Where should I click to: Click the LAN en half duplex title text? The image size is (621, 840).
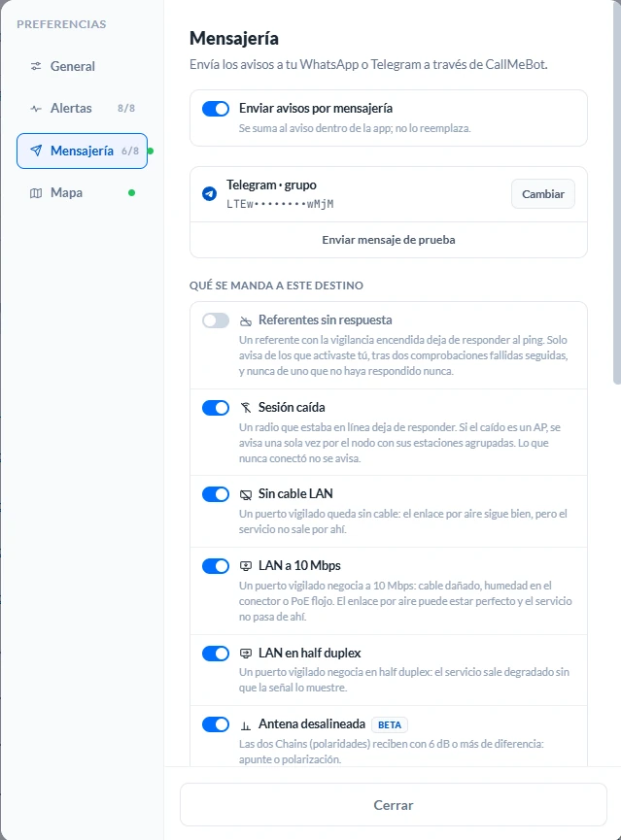[x=309, y=653]
